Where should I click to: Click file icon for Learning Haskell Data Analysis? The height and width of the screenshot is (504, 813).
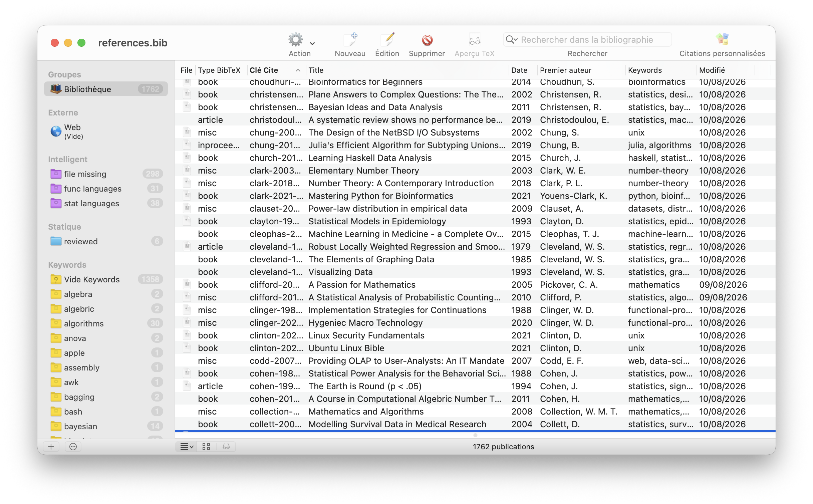pyautogui.click(x=187, y=158)
